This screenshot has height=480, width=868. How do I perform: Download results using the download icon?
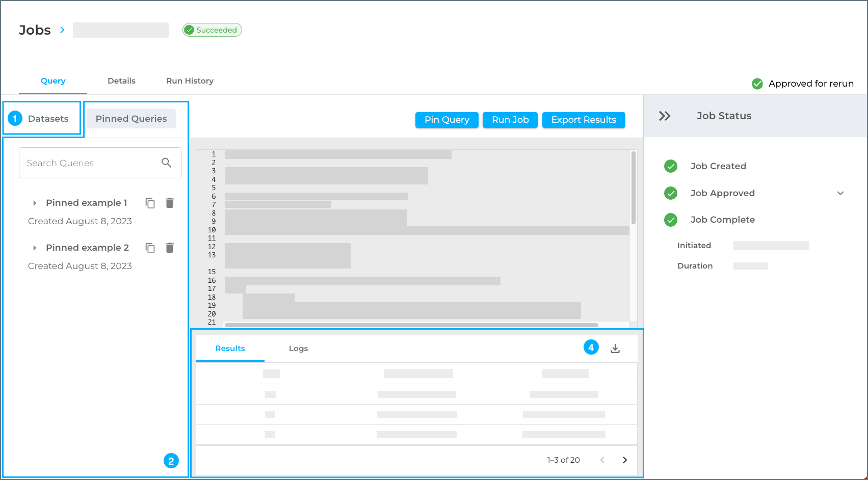pos(615,349)
